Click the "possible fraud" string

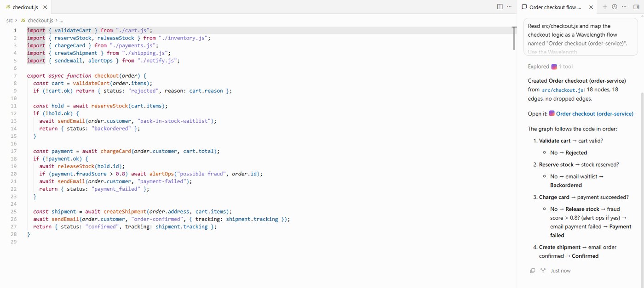pyautogui.click(x=201, y=174)
